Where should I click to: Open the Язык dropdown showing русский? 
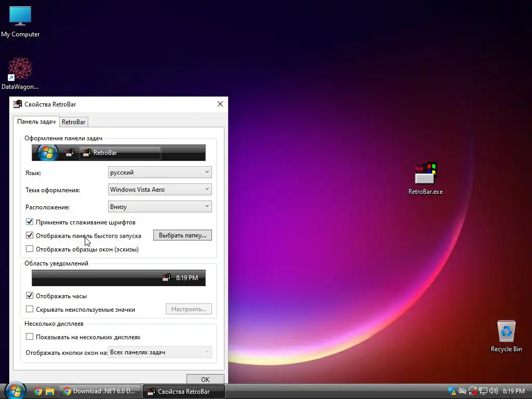[x=160, y=172]
